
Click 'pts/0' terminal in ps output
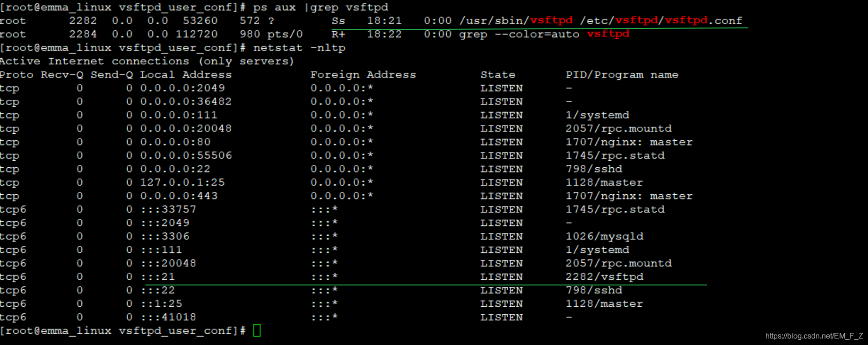coord(285,34)
